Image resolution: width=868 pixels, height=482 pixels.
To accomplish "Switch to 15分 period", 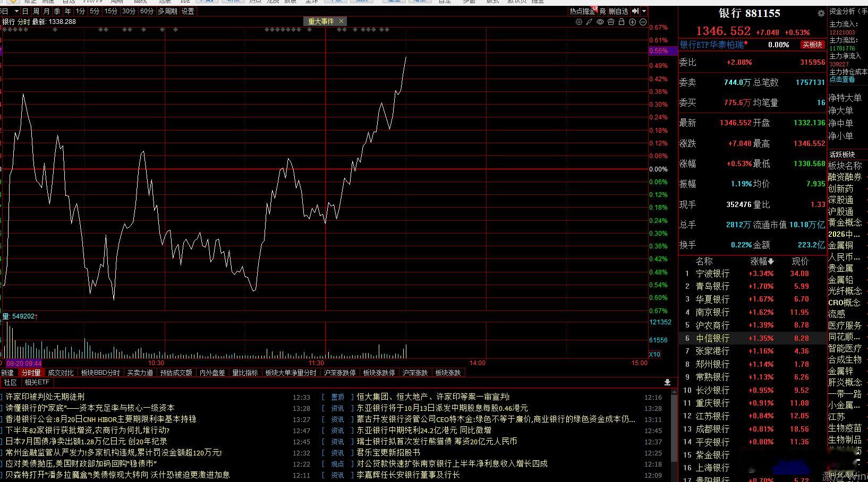I will [110, 11].
